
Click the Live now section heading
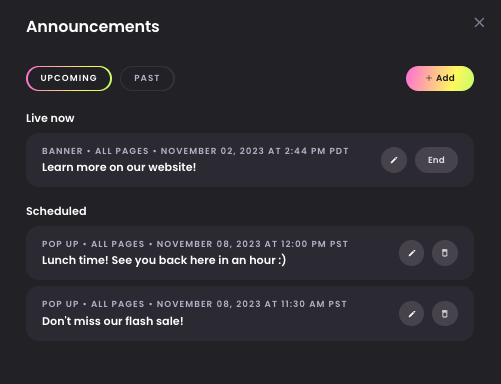click(x=50, y=118)
